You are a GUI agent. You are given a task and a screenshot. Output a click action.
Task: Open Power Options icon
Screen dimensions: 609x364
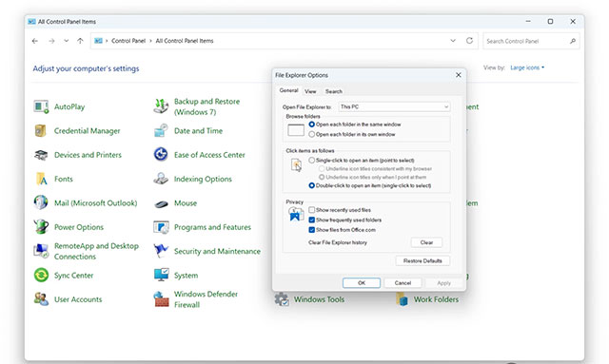[x=41, y=226]
